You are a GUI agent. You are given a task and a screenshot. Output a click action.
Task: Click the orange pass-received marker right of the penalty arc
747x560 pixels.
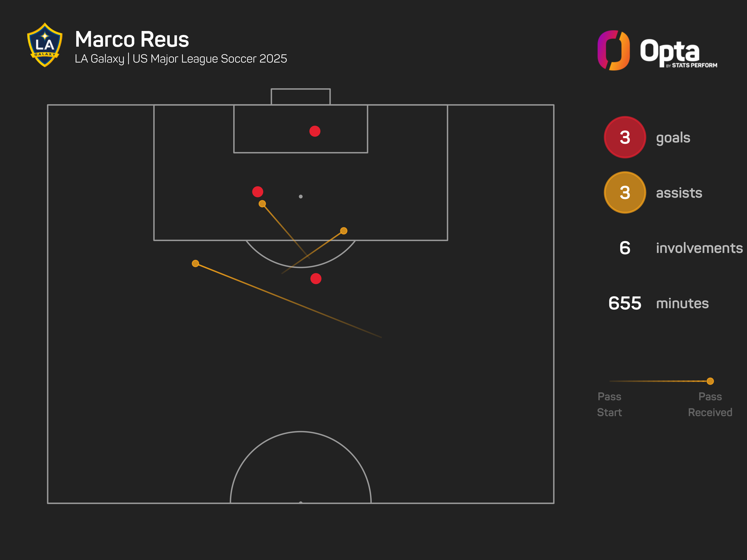pyautogui.click(x=343, y=231)
